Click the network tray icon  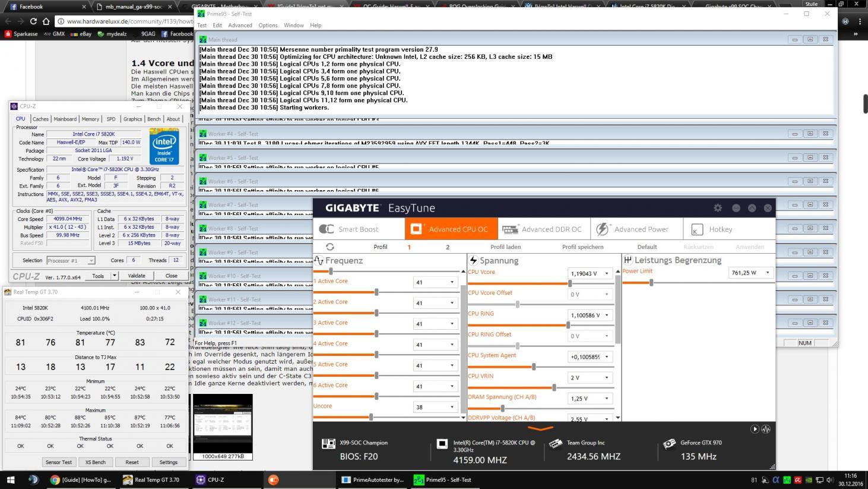[820, 480]
